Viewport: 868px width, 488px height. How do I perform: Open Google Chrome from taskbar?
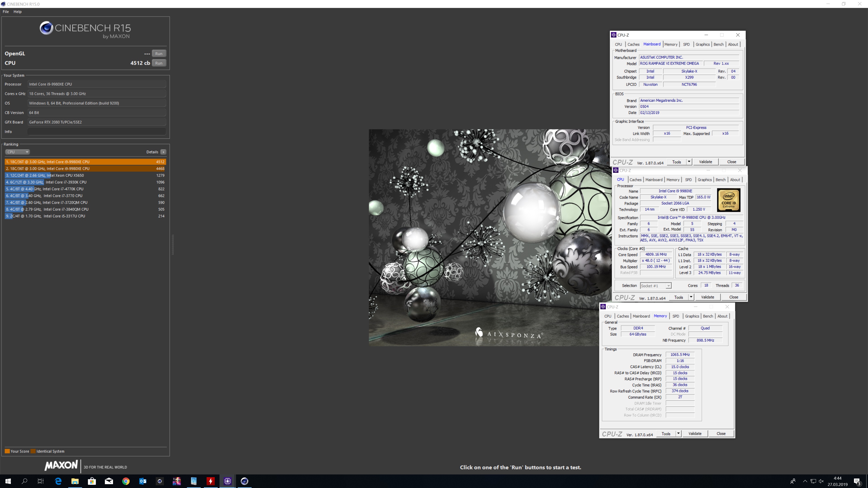click(126, 481)
